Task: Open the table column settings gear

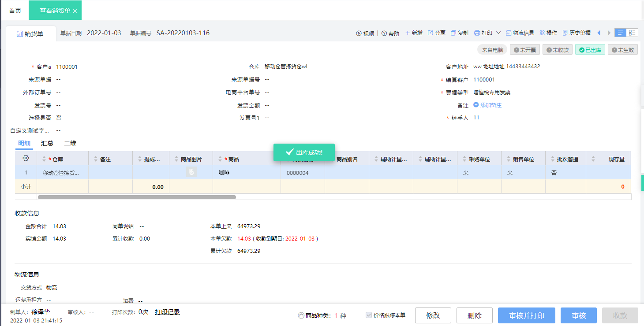Action: 26,159
